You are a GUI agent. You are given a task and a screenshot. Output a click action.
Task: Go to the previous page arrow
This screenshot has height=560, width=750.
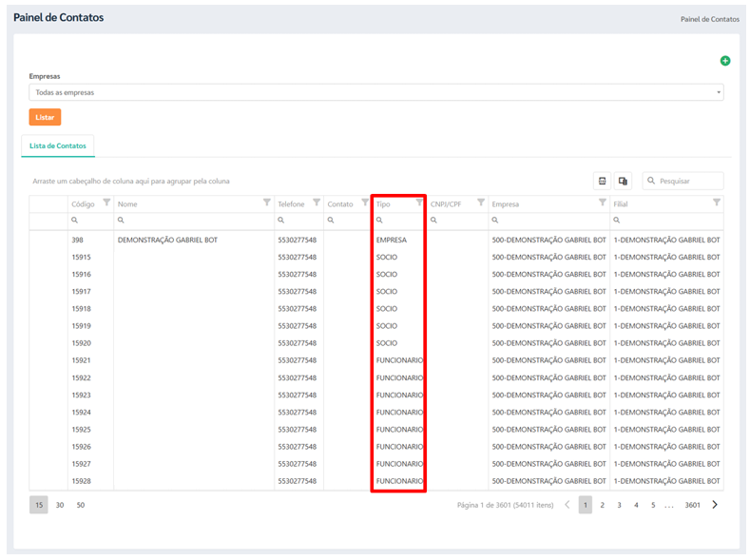567,505
